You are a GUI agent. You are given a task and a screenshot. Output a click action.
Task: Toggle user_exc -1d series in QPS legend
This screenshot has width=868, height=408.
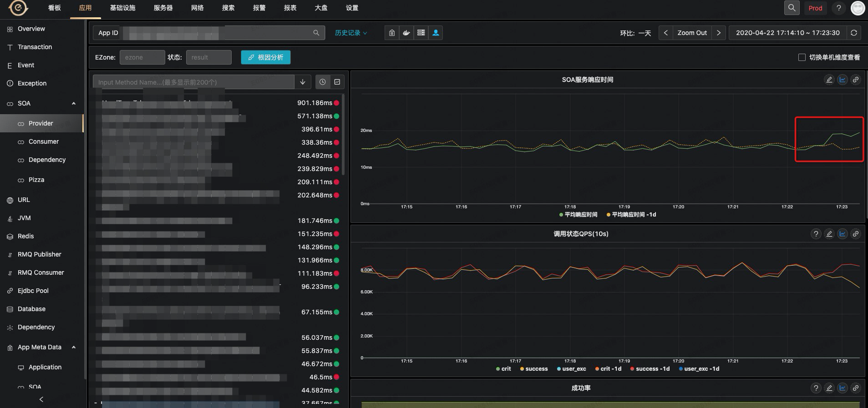pyautogui.click(x=699, y=369)
